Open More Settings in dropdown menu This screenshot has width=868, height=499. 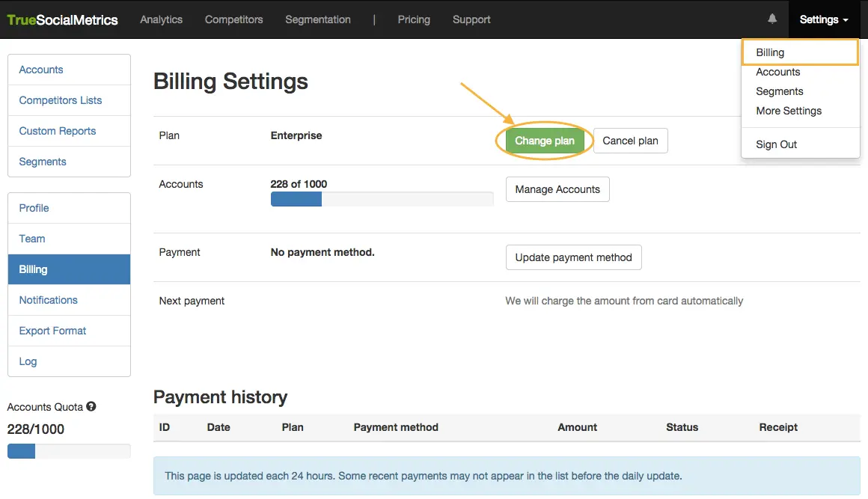tap(789, 111)
